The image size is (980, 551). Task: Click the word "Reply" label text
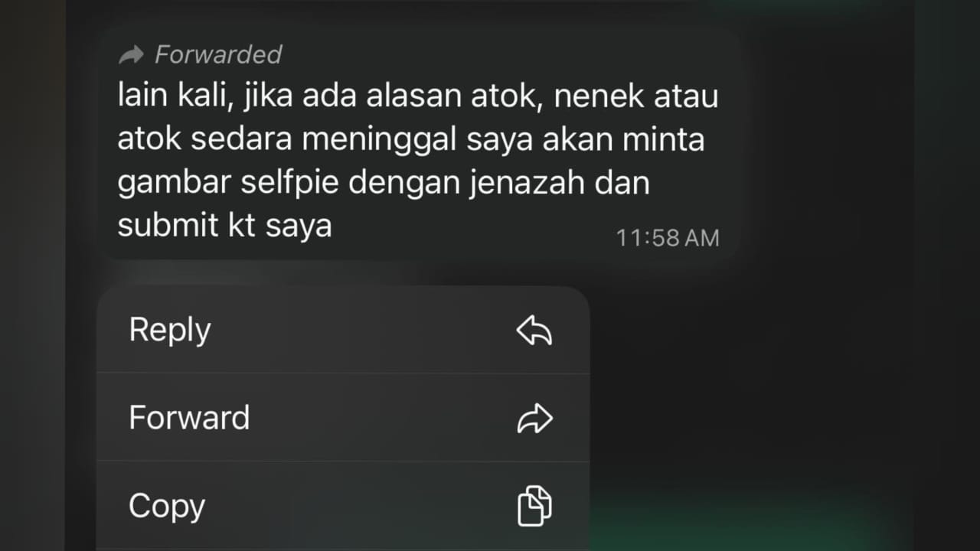(x=169, y=331)
